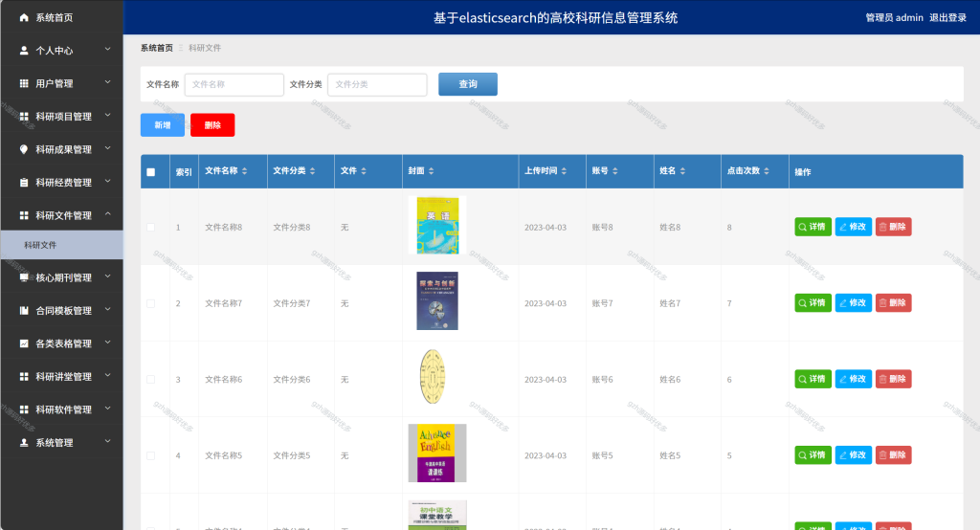The image size is (980, 530).
Task: Sort by 点击次数 column arrows
Action: 767,170
